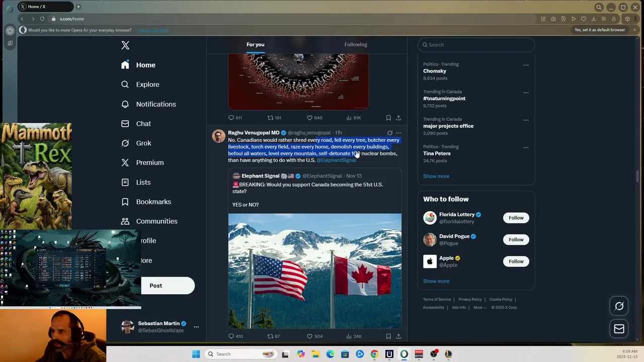The height and width of the screenshot is (362, 644).
Task: Click the X search field
Action: (476, 45)
